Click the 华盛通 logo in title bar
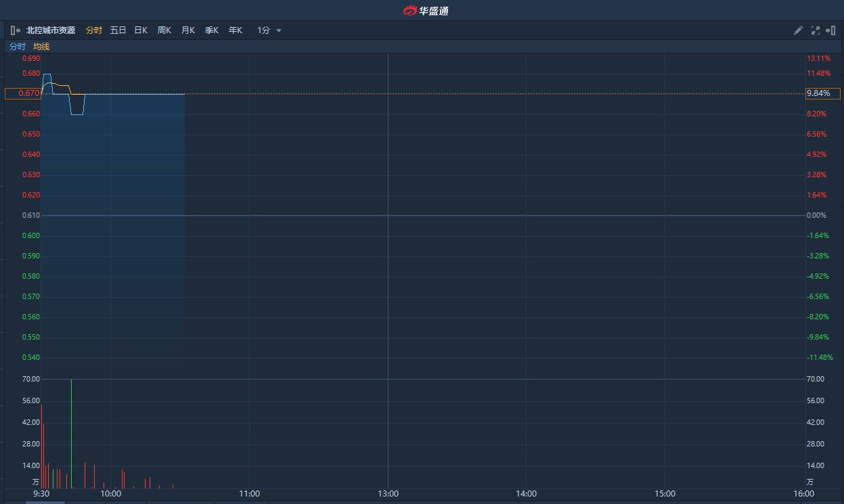This screenshot has width=844, height=504. (426, 10)
